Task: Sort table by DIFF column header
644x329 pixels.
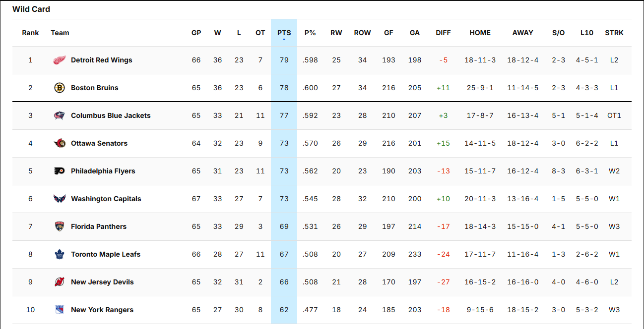Action: pos(443,33)
